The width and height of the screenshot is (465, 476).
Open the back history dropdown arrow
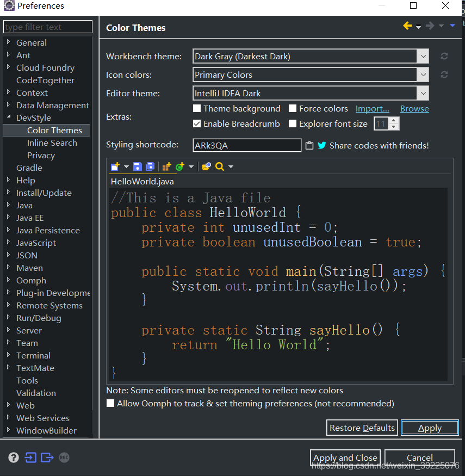(418, 27)
